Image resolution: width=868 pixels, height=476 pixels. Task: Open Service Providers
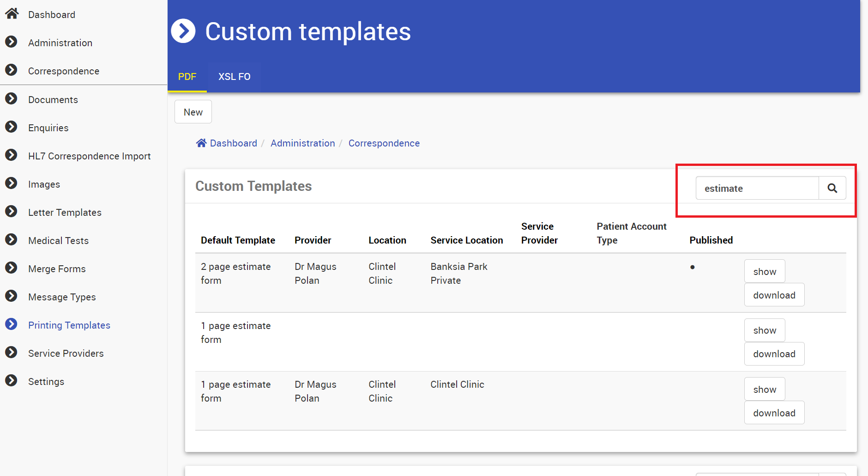pos(66,354)
